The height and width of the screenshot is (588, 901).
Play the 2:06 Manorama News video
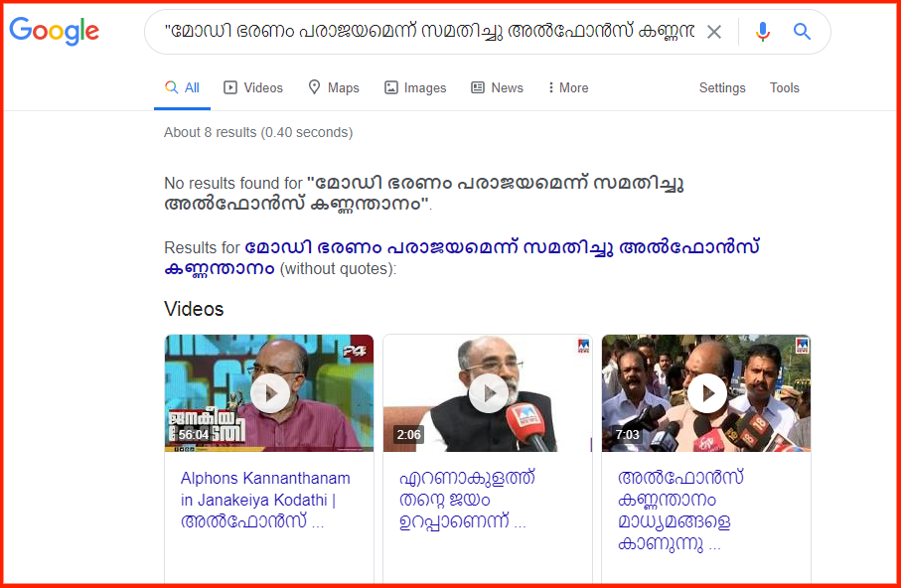(488, 393)
